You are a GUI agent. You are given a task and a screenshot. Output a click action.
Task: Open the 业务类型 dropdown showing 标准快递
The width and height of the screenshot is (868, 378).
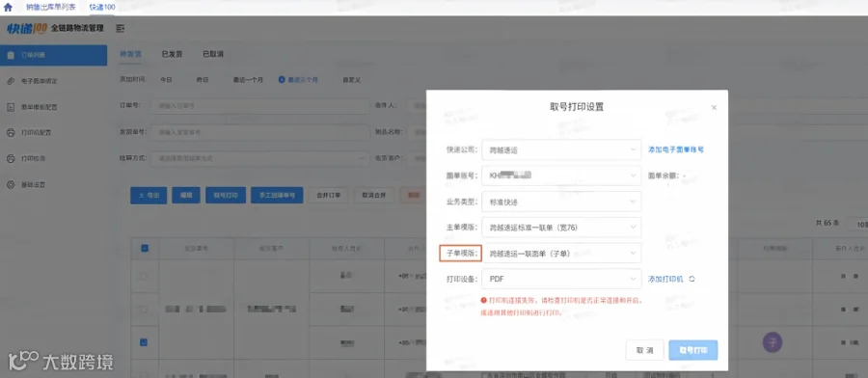[561, 202]
